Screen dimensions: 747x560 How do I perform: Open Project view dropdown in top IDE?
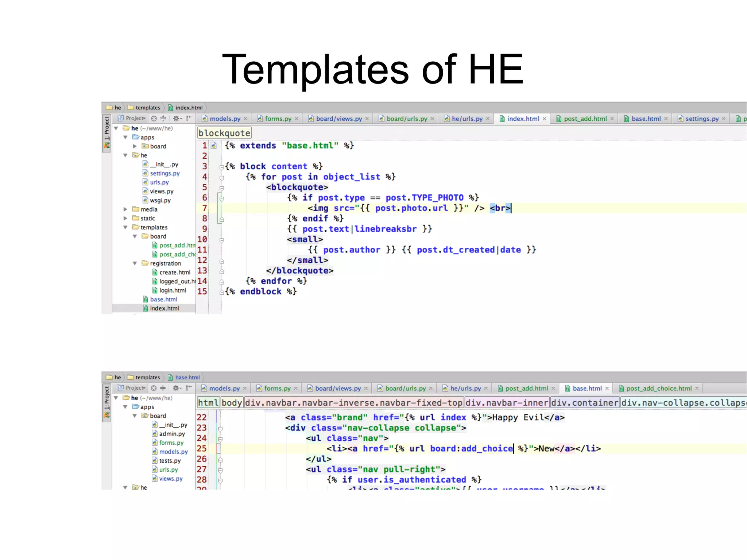coord(132,118)
